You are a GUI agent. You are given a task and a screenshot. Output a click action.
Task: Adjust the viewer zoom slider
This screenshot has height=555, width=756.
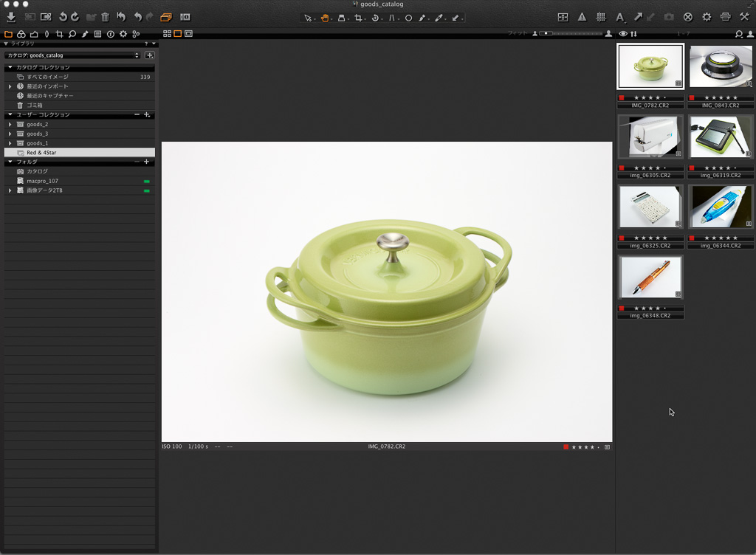[x=545, y=33]
